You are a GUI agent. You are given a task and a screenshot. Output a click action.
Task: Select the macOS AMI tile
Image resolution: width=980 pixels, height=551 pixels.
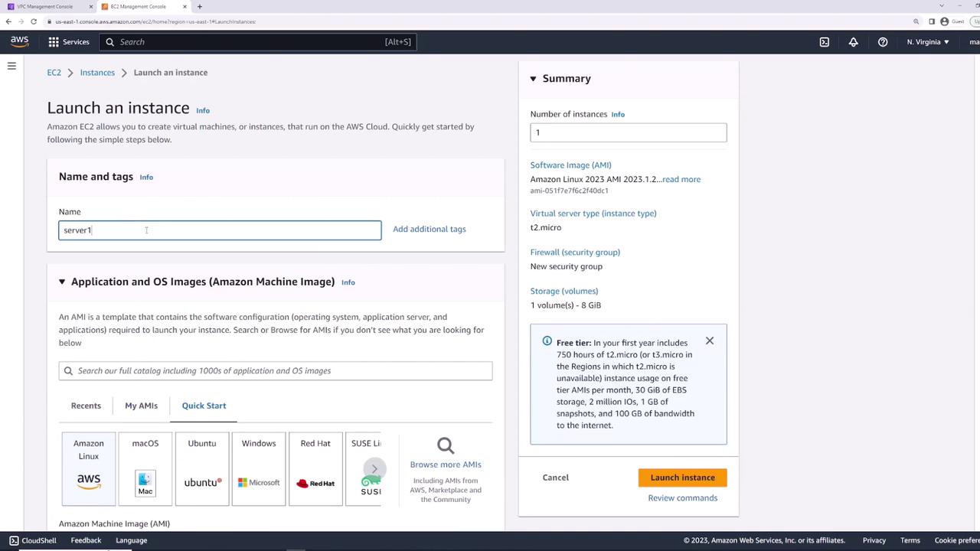(145, 468)
